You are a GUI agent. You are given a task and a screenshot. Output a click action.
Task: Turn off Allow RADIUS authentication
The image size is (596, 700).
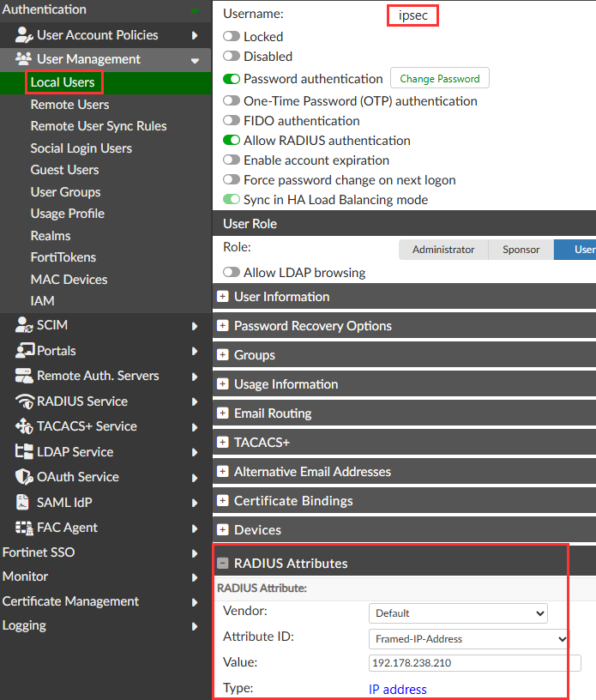click(232, 140)
